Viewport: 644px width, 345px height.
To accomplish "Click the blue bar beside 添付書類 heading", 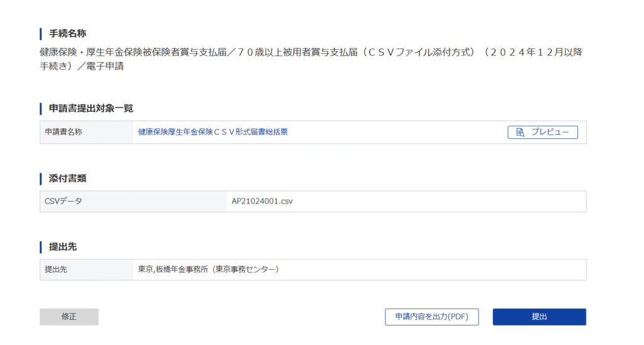I will click(x=41, y=179).
